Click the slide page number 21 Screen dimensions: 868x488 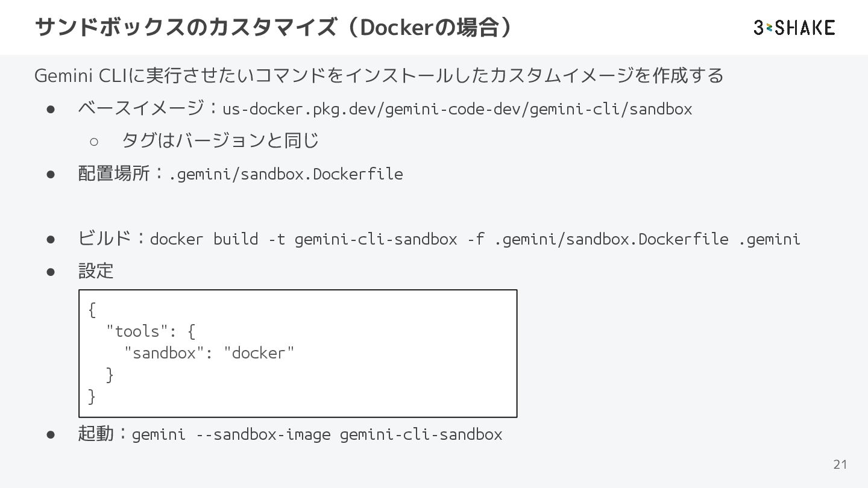(840, 464)
